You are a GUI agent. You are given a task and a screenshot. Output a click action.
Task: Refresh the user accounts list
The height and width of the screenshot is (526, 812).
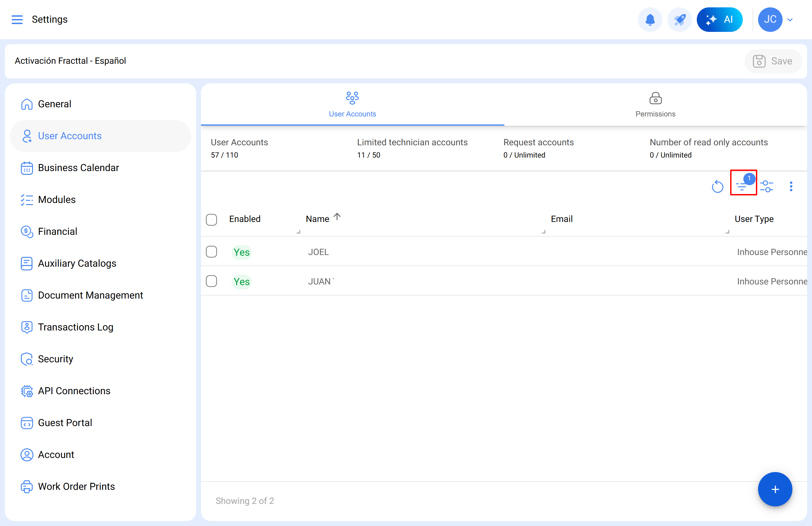[x=717, y=186]
